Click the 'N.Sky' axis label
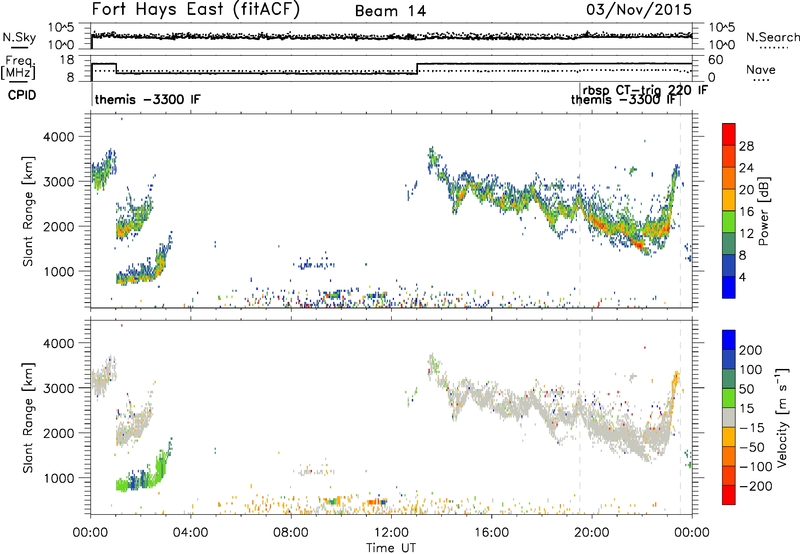 coord(19,37)
